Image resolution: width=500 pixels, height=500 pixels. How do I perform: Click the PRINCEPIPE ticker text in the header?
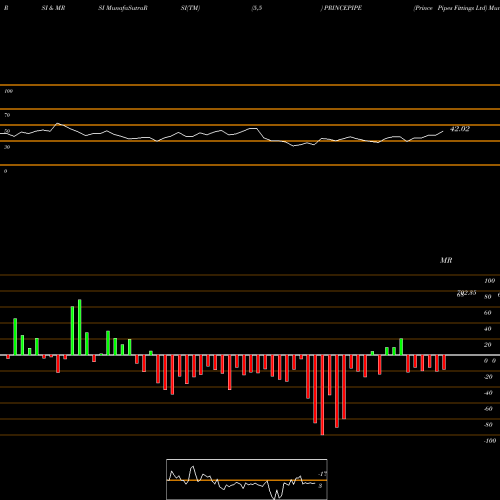343,8
